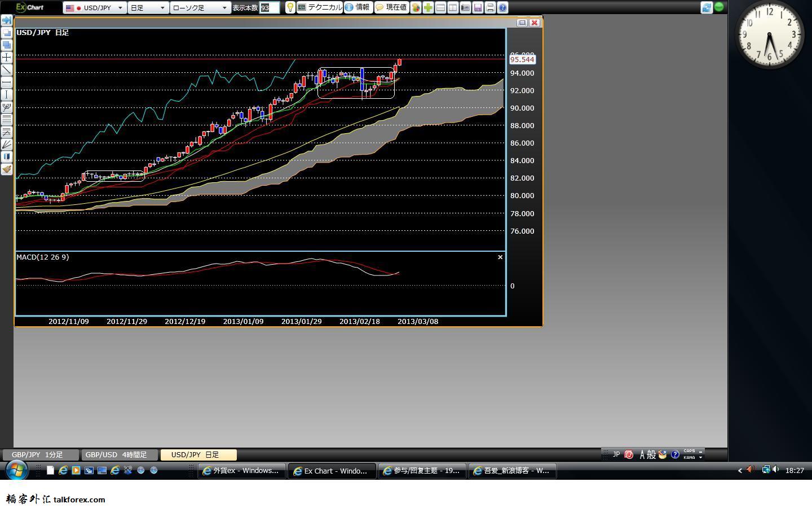Select the vertical split layout icon
Viewport: 812px width, 508px height.
[453, 8]
